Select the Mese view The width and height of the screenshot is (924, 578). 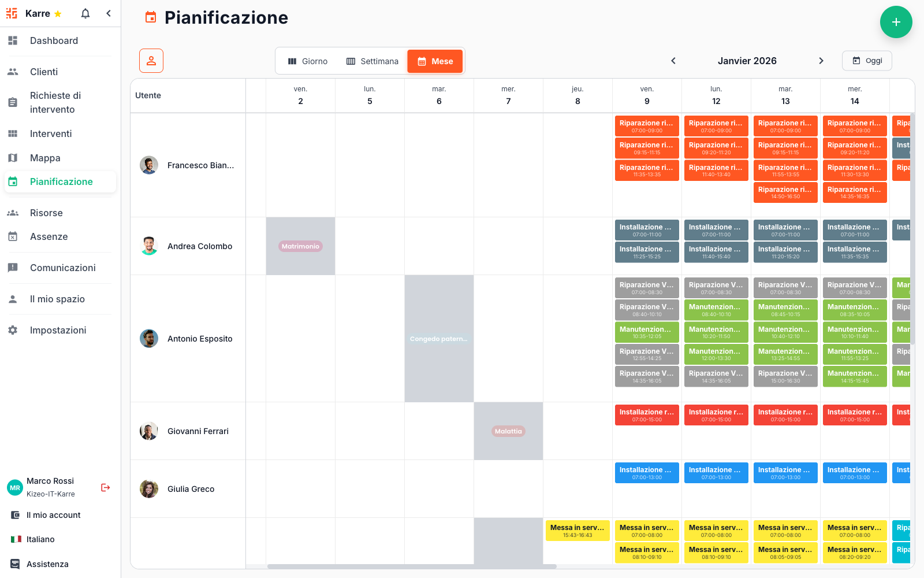tap(435, 61)
